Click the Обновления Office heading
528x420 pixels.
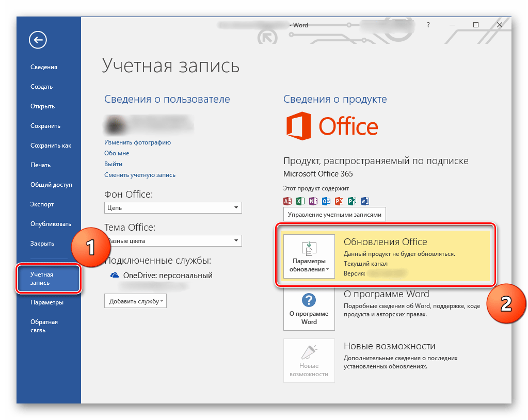(x=385, y=241)
